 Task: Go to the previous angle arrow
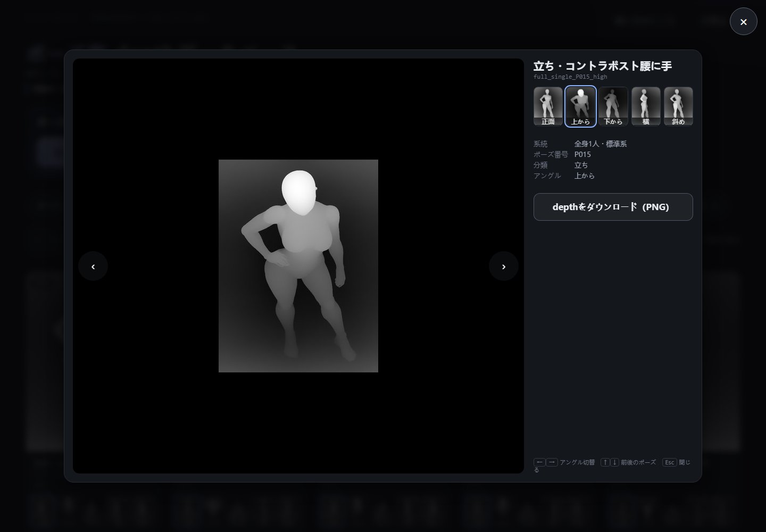tap(93, 266)
